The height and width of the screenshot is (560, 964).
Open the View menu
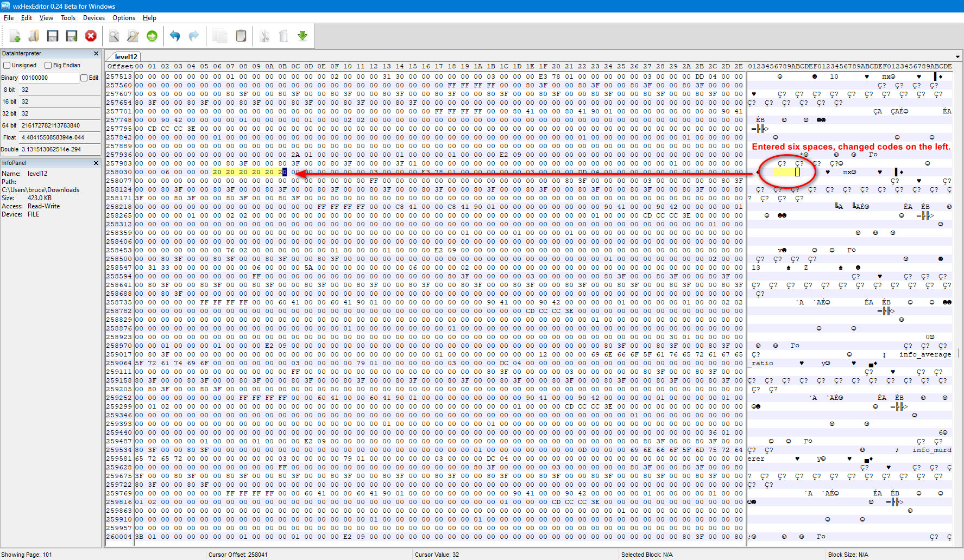coord(46,18)
